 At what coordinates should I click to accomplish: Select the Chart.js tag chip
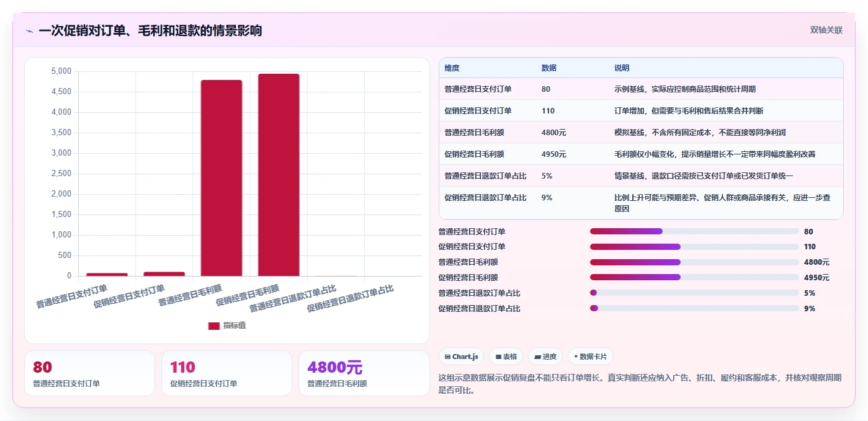tap(461, 357)
